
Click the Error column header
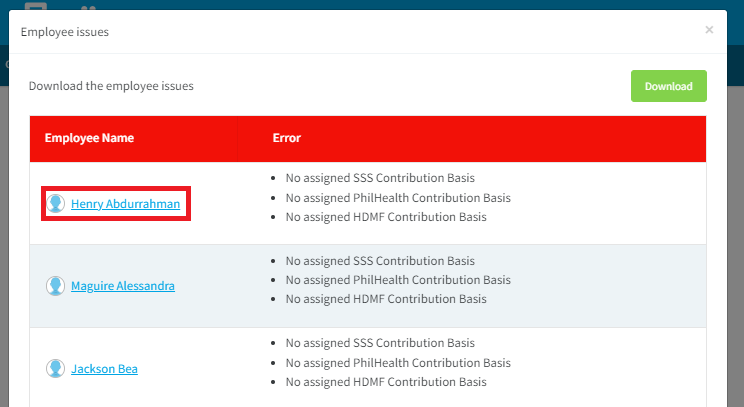(287, 138)
